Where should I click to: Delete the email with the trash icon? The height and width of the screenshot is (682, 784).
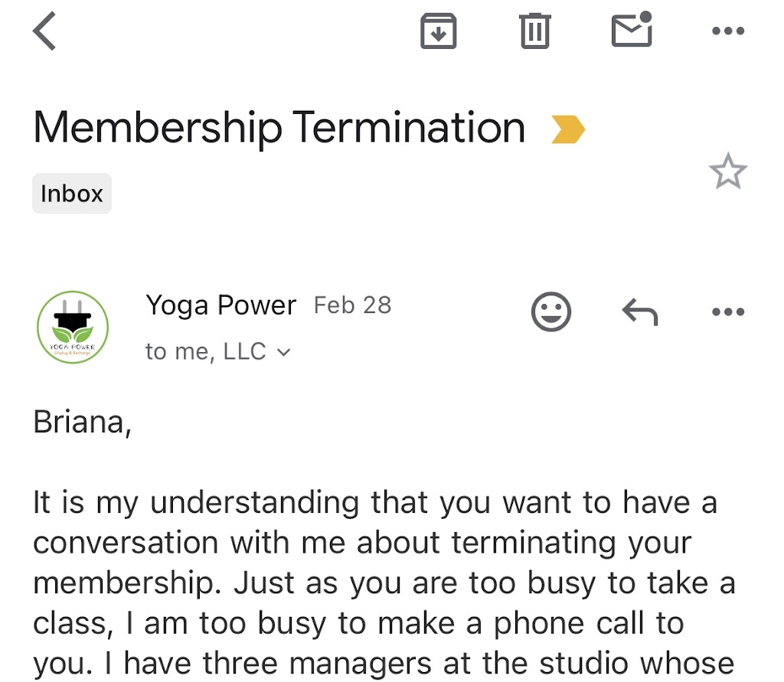[x=534, y=31]
